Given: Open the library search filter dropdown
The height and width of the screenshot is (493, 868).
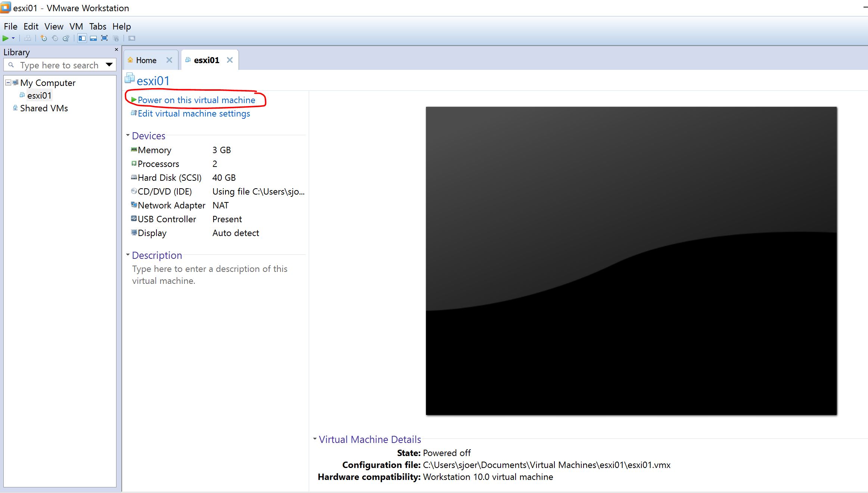Looking at the screenshot, I should click(109, 65).
